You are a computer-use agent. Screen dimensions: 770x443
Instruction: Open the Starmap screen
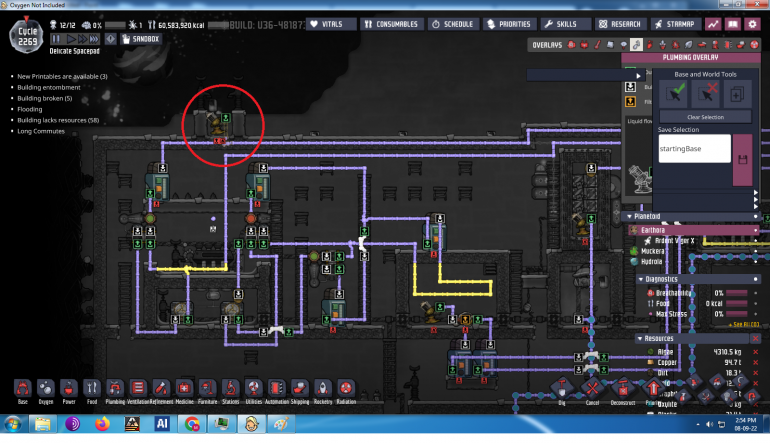pos(674,24)
